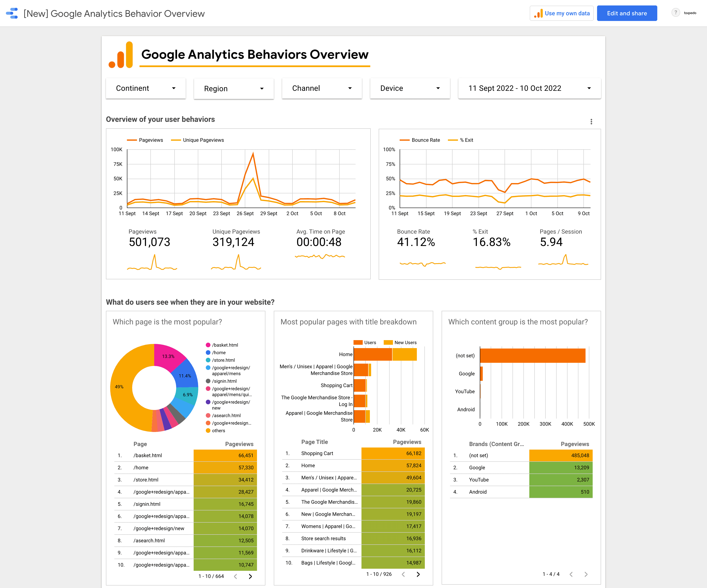Go to previous page of Page Title table
The width and height of the screenshot is (707, 588).
[403, 574]
